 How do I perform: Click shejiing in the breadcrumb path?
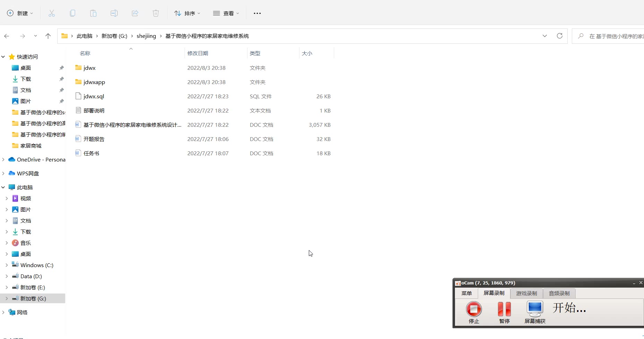(x=146, y=36)
